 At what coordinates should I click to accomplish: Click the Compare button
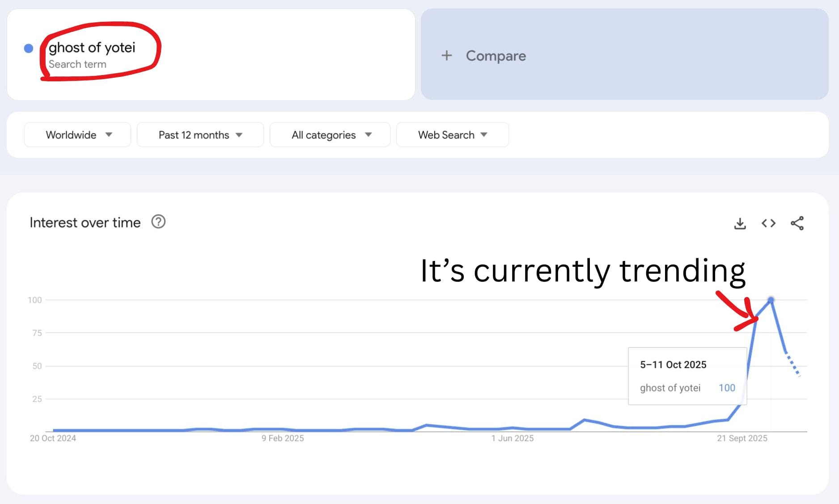pos(496,55)
